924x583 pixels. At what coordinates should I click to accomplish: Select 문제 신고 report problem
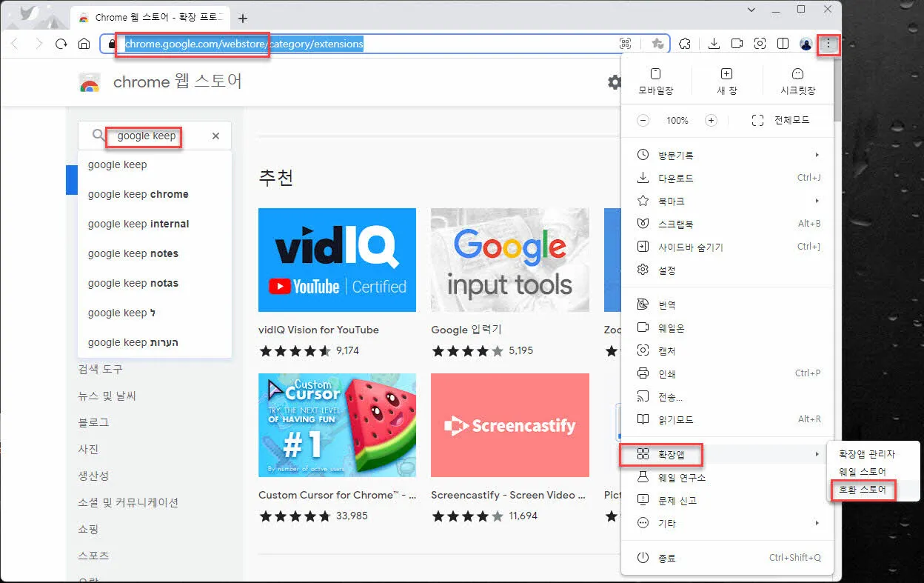[x=728, y=500]
